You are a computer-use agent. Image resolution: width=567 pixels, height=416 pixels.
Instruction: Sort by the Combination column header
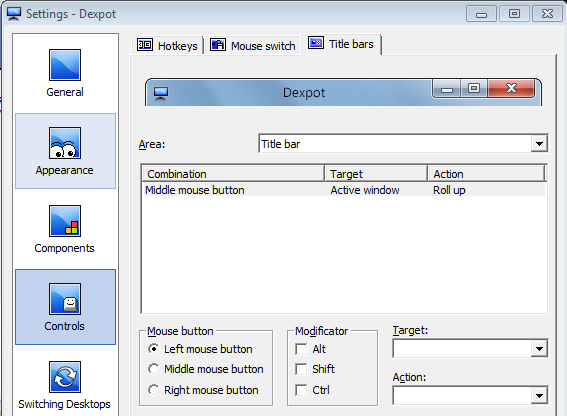[x=233, y=174]
